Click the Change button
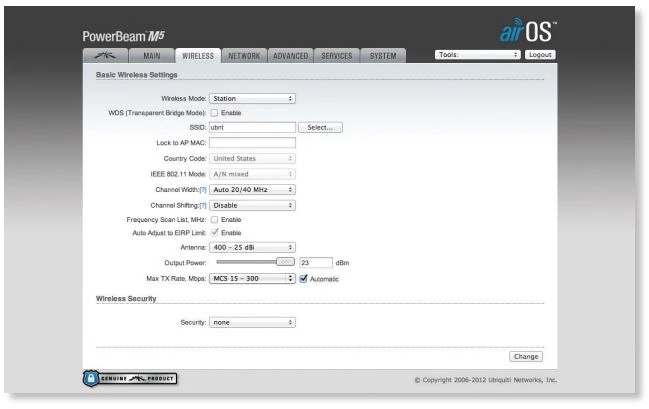Viewport: 649px width, 409px height. coord(526,356)
